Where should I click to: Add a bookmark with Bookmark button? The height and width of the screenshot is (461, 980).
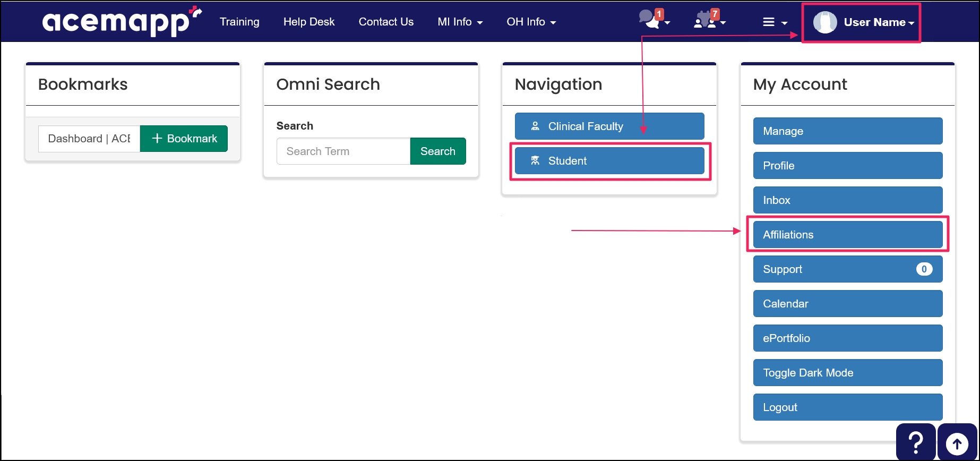(x=184, y=139)
